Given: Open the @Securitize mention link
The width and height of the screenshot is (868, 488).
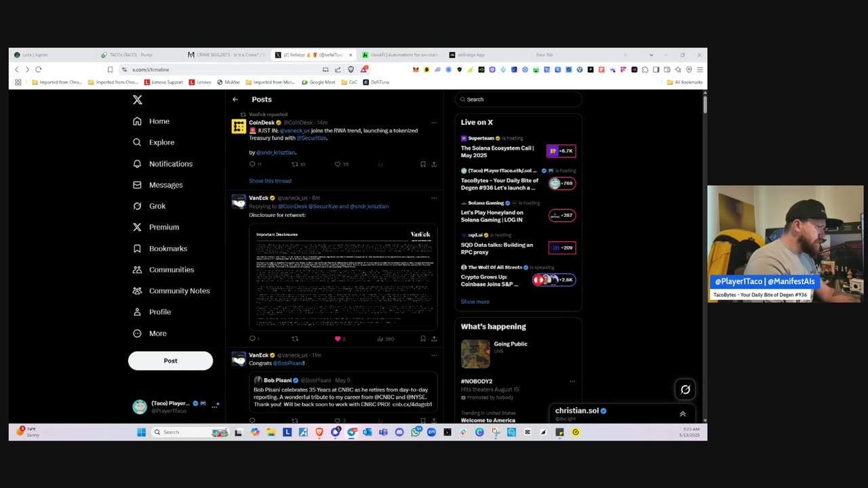Looking at the screenshot, I should pyautogui.click(x=311, y=138).
